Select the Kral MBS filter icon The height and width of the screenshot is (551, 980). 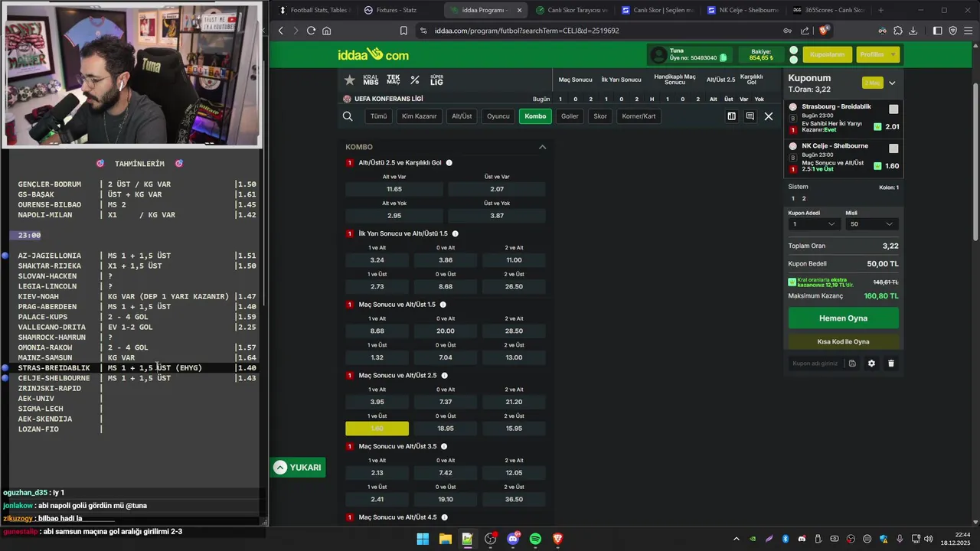(371, 80)
